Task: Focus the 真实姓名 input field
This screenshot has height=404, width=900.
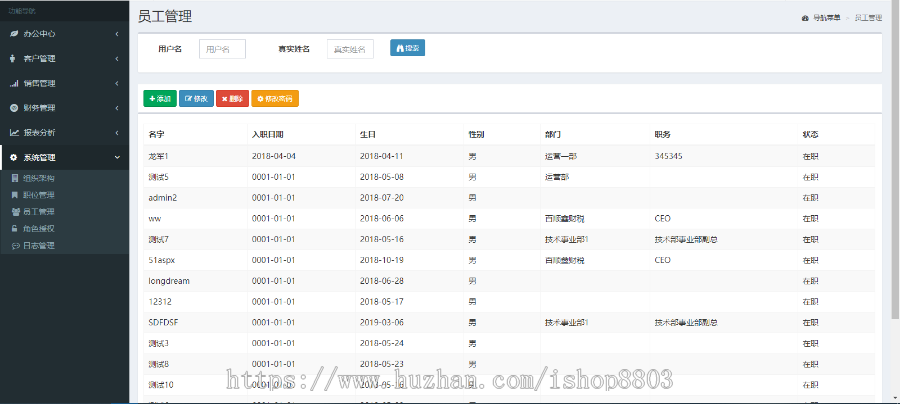Action: click(x=350, y=49)
